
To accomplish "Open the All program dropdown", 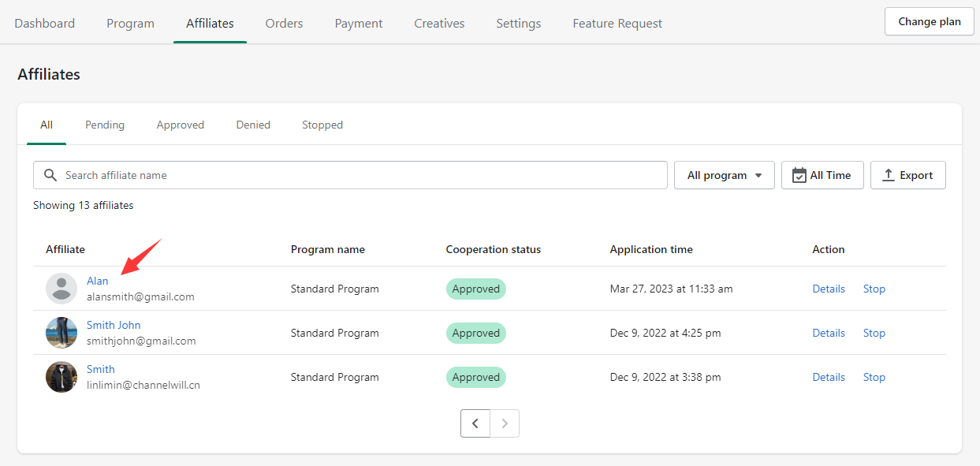I will tap(724, 175).
